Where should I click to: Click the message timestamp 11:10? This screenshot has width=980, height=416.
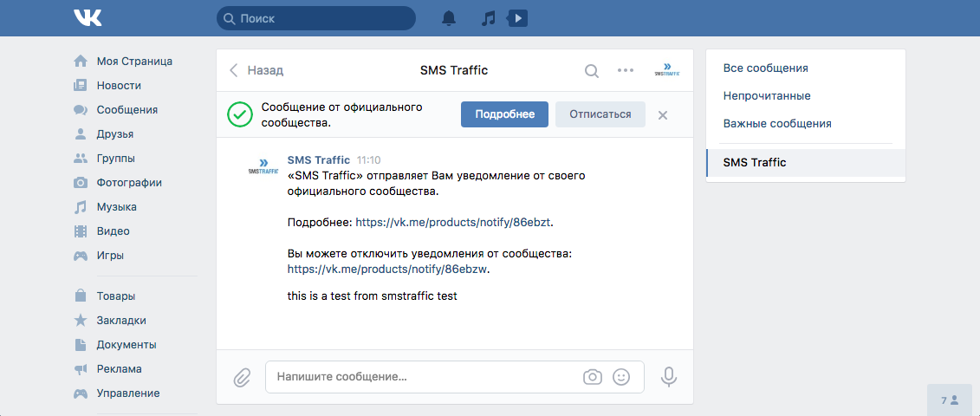(368, 160)
